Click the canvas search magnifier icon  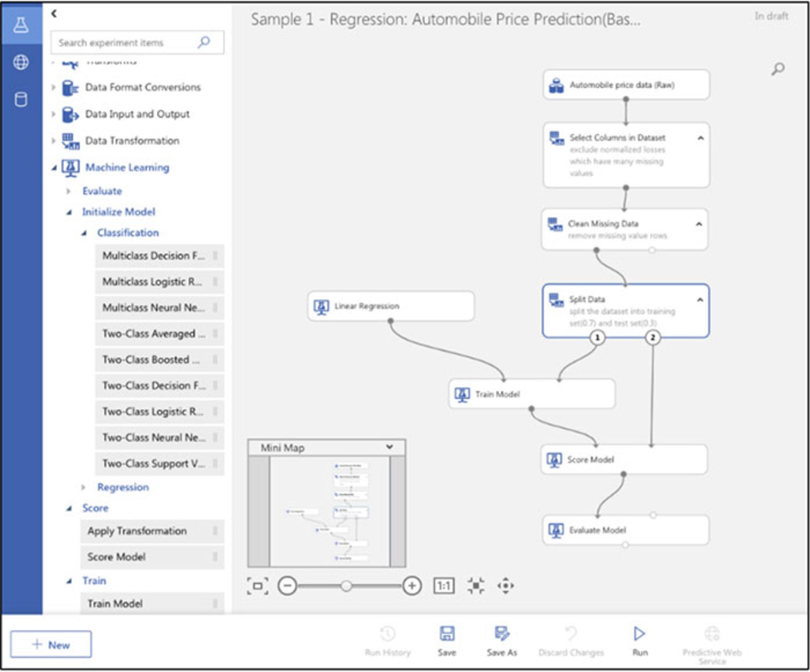[x=778, y=69]
